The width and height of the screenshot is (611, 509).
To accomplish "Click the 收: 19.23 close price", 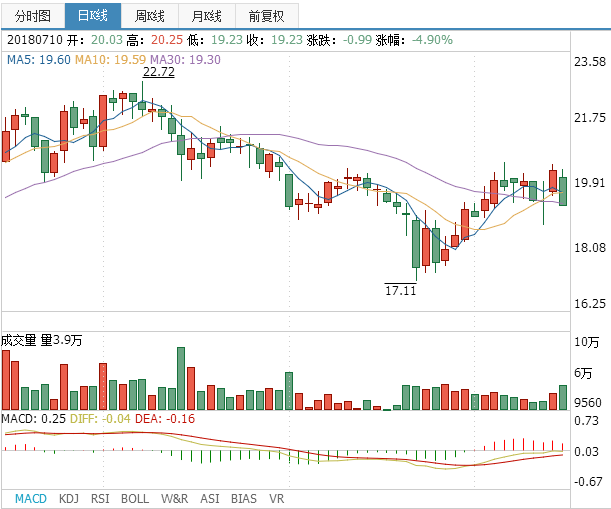I will (274, 40).
